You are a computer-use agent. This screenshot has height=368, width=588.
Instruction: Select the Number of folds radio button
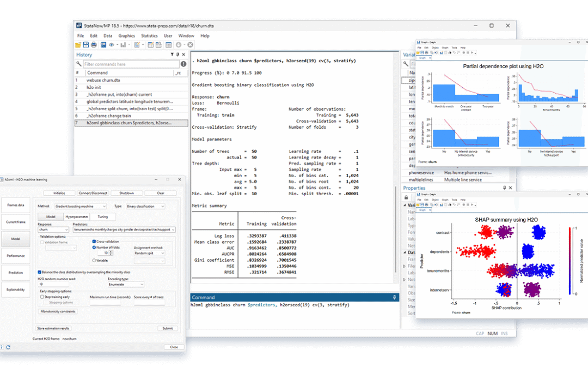tap(94, 248)
